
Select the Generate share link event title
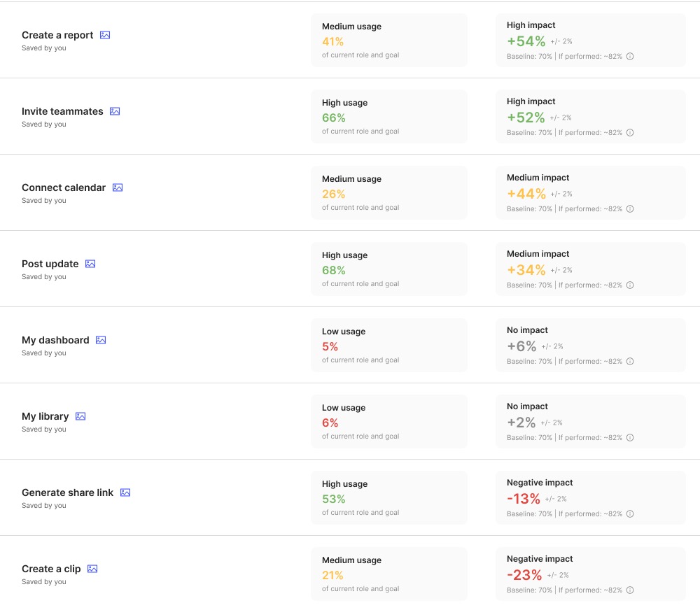(67, 492)
